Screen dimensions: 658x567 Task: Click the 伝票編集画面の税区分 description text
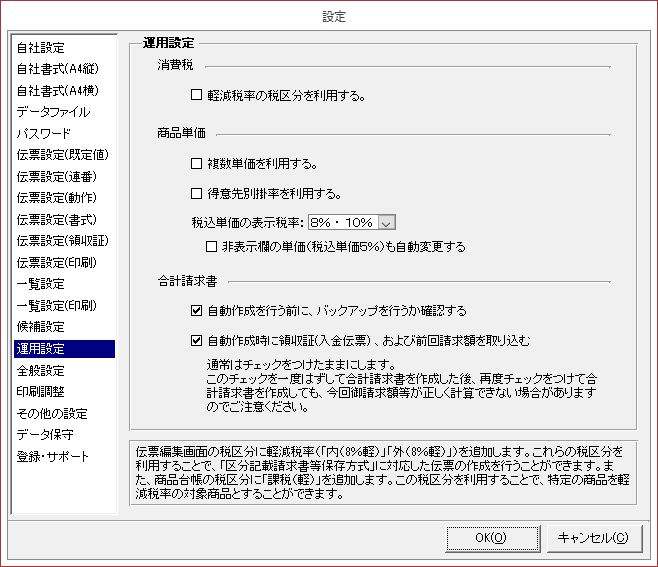tap(383, 473)
